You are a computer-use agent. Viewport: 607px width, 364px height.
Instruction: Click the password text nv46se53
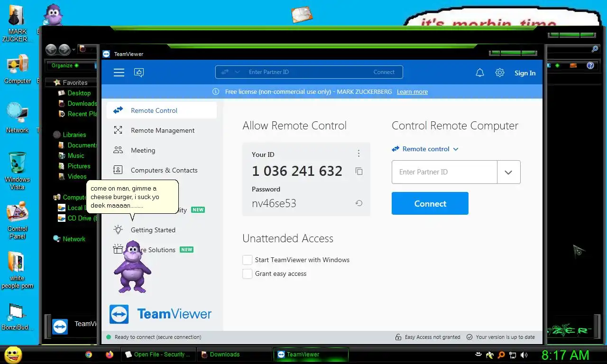pyautogui.click(x=274, y=203)
